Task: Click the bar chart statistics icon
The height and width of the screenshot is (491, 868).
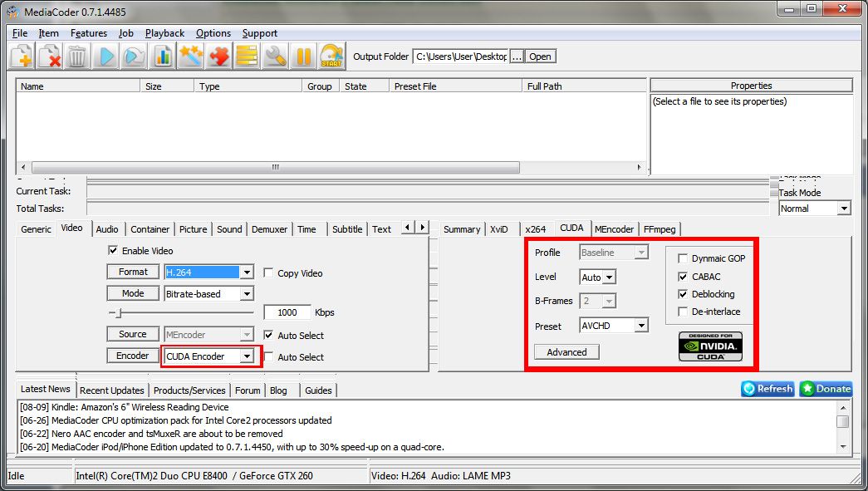Action: coord(163,56)
